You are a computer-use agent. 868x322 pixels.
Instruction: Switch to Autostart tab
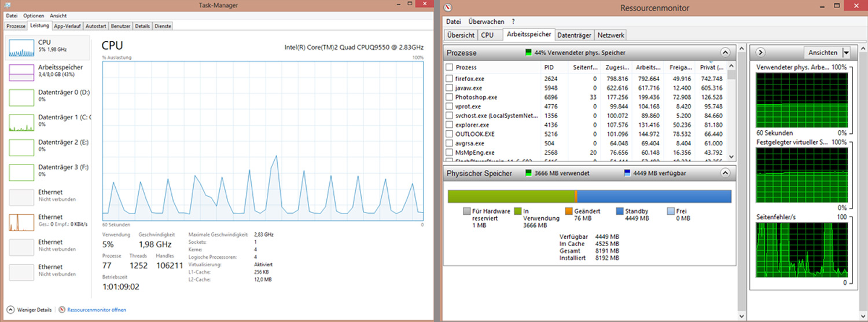96,26
